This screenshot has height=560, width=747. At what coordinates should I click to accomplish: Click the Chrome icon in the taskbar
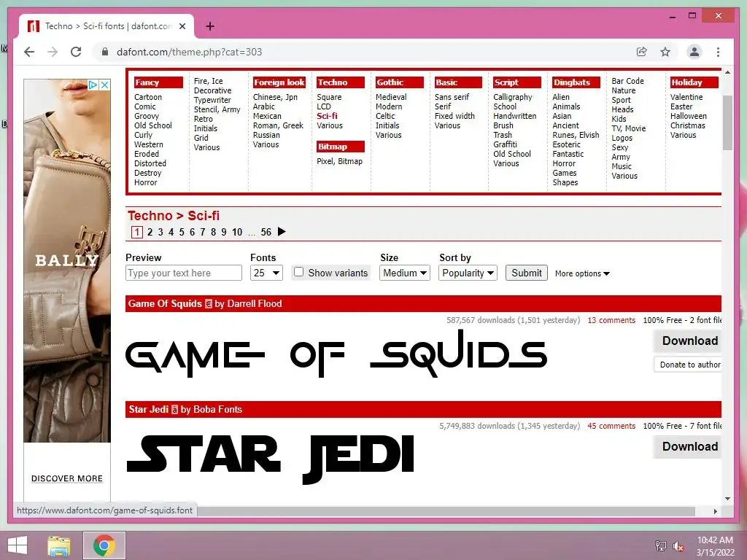point(104,545)
